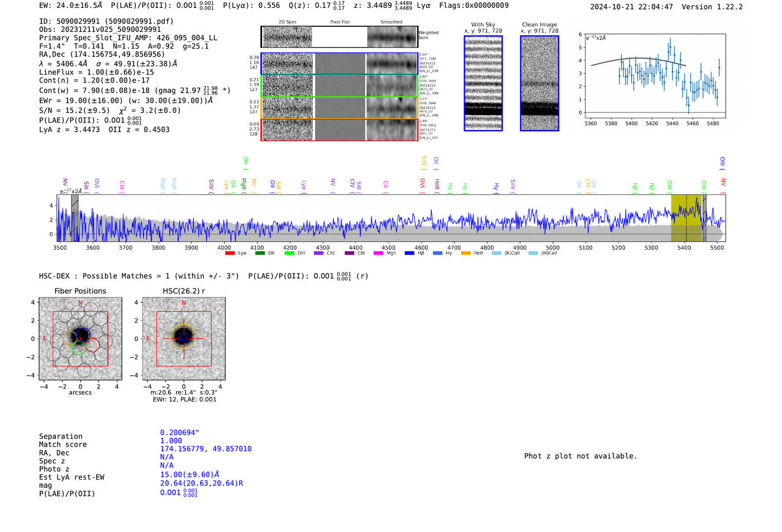Select the blue-bordered fiber spectrum row
Image resolution: width=782 pixels, height=532 pixels.
click(x=339, y=64)
